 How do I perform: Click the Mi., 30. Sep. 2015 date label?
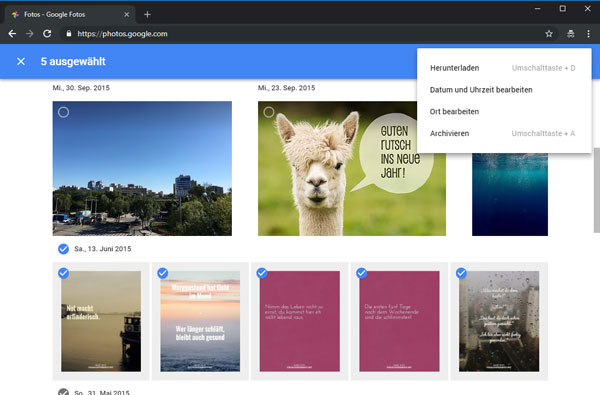[x=81, y=88]
